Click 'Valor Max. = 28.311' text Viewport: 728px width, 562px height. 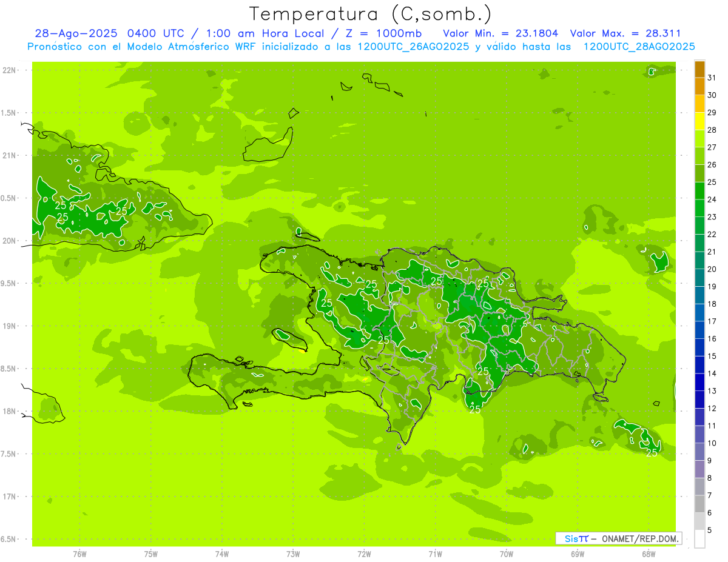point(625,33)
